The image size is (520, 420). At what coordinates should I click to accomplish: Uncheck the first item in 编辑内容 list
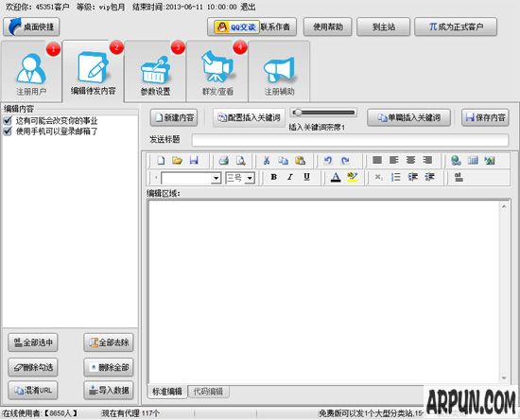click(8, 120)
